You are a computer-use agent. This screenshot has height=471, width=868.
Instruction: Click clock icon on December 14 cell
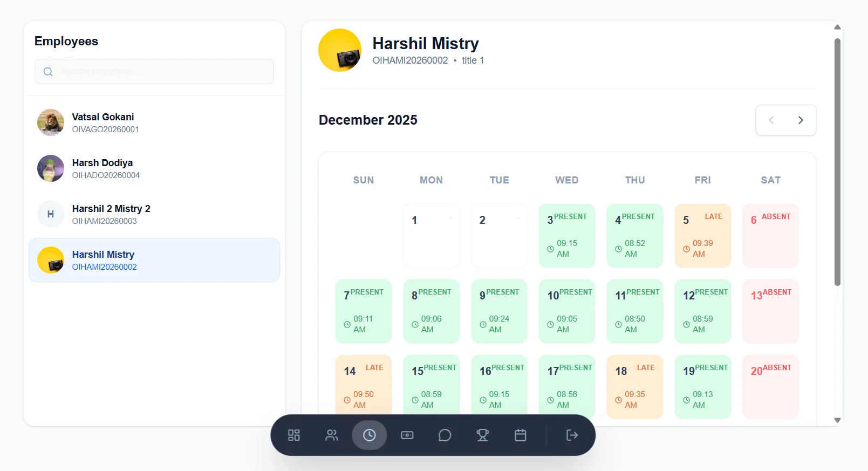click(x=347, y=400)
